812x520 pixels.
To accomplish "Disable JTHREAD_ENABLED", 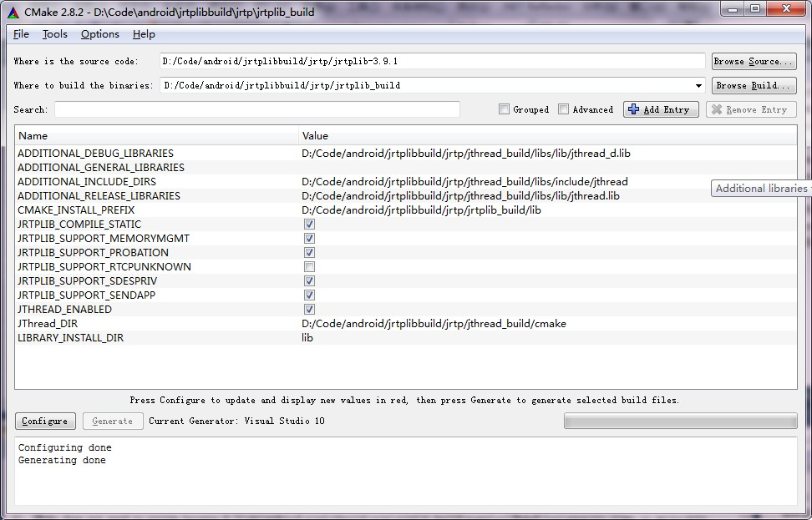I will (x=309, y=309).
